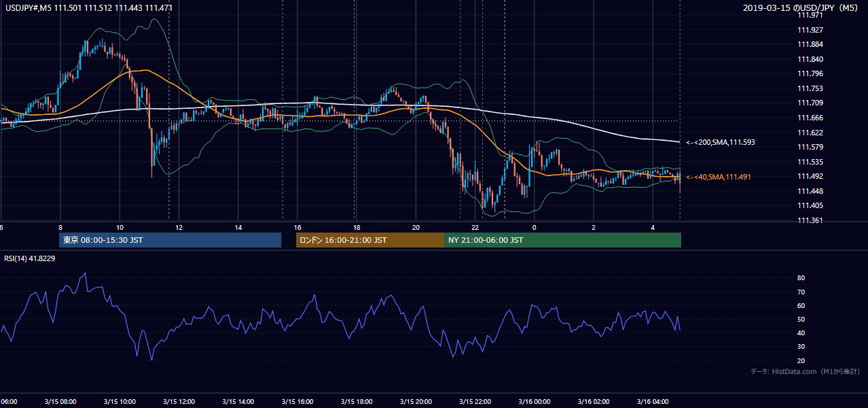Click price axis value 111.579

[x=810, y=147]
